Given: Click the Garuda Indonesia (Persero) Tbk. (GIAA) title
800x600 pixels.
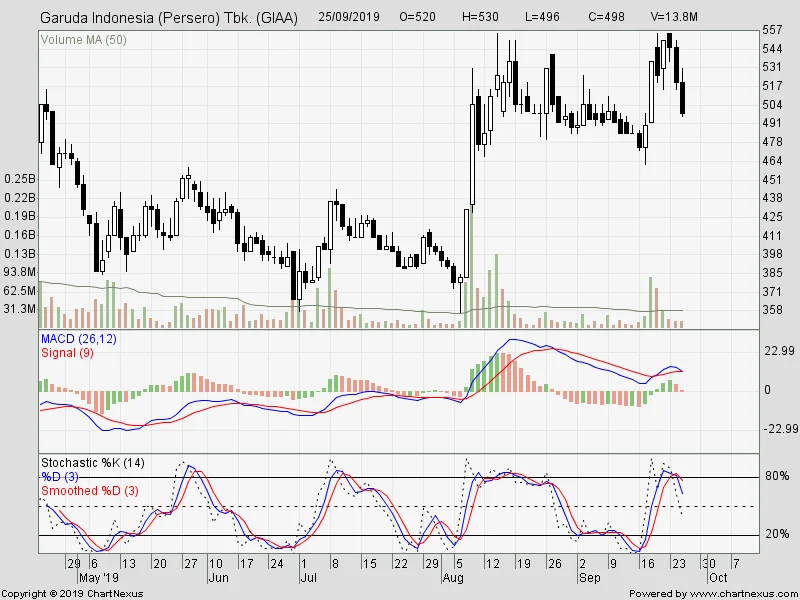Looking at the screenshot, I should pyautogui.click(x=168, y=18).
